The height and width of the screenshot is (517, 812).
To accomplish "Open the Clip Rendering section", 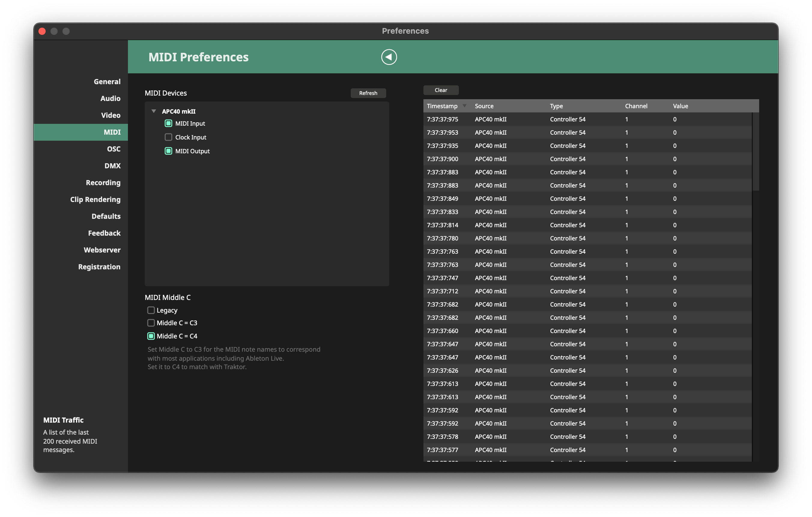I will [95, 200].
